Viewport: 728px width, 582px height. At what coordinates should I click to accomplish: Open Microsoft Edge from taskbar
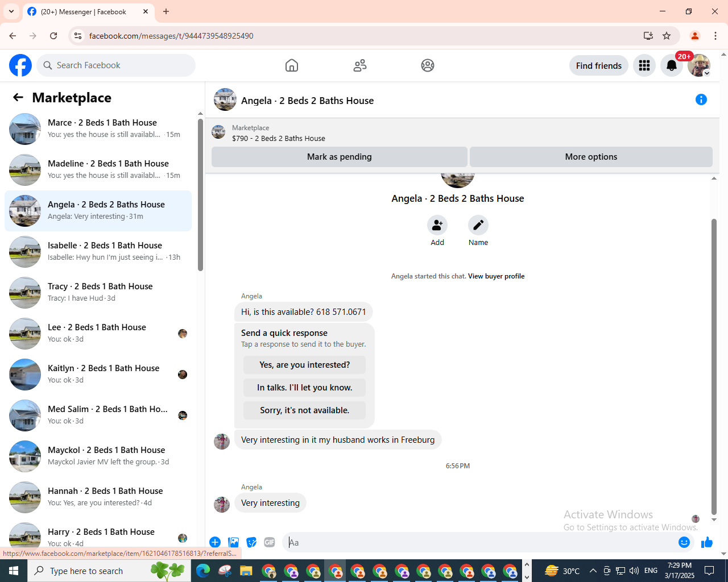point(203,571)
